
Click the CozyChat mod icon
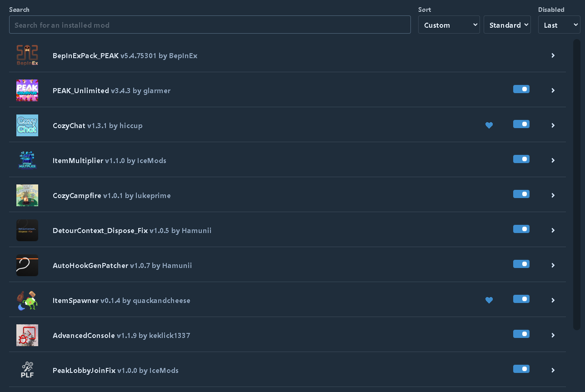[x=27, y=125]
